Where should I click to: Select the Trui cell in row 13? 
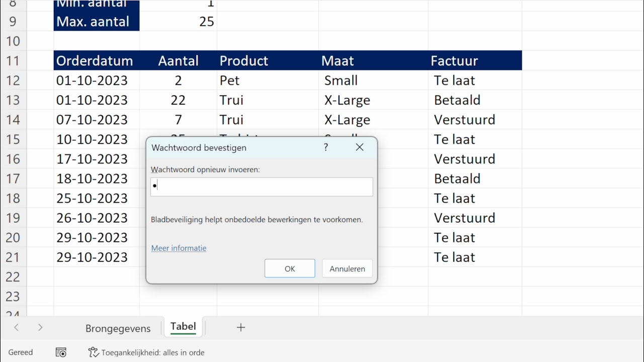coord(268,100)
